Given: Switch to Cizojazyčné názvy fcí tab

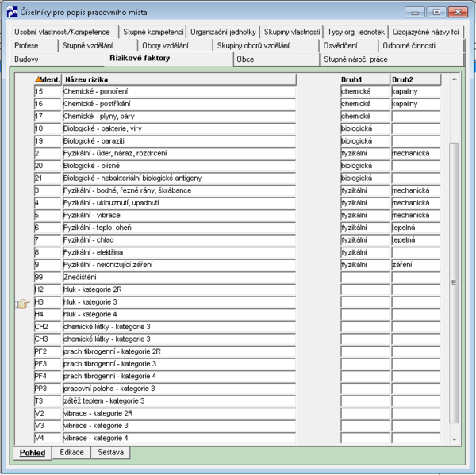Looking at the screenshot, I should coord(425,32).
